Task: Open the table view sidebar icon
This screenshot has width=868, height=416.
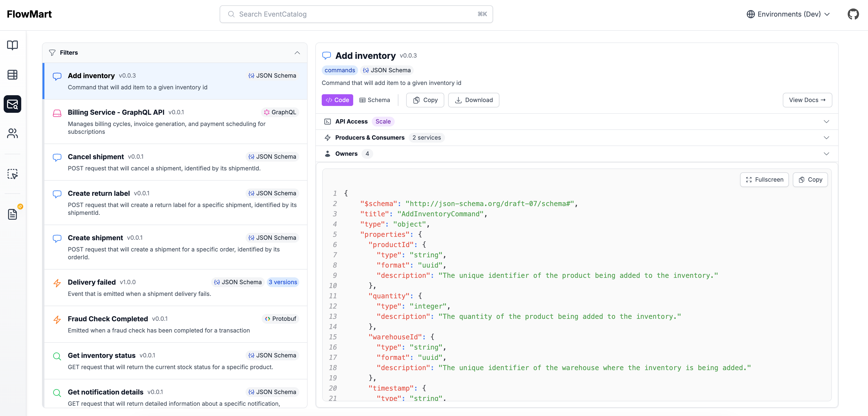Action: click(12, 74)
